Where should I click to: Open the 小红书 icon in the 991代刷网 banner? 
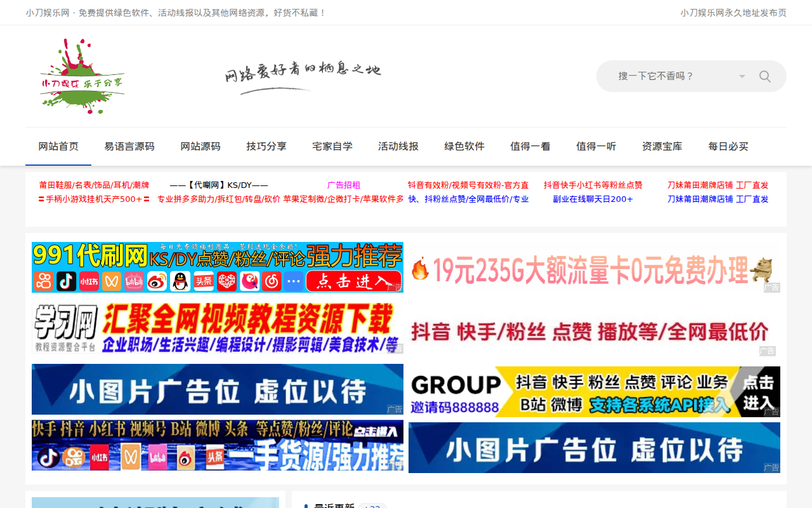[x=88, y=281]
